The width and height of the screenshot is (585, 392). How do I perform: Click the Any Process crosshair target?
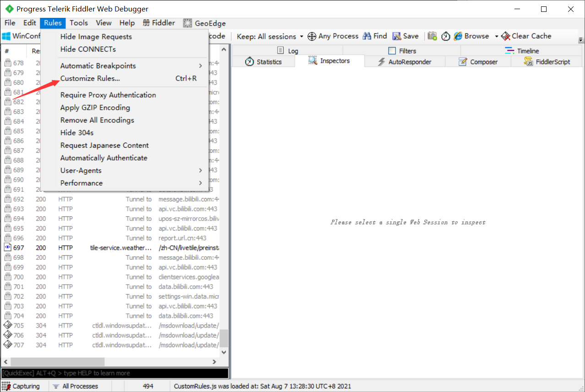tap(312, 36)
